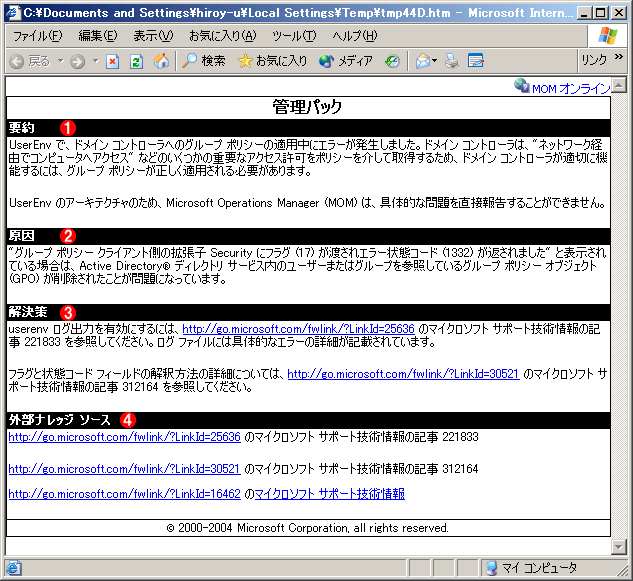The image size is (633, 581).
Task: Open the Search (検索) toolbar button
Action: coord(203,61)
